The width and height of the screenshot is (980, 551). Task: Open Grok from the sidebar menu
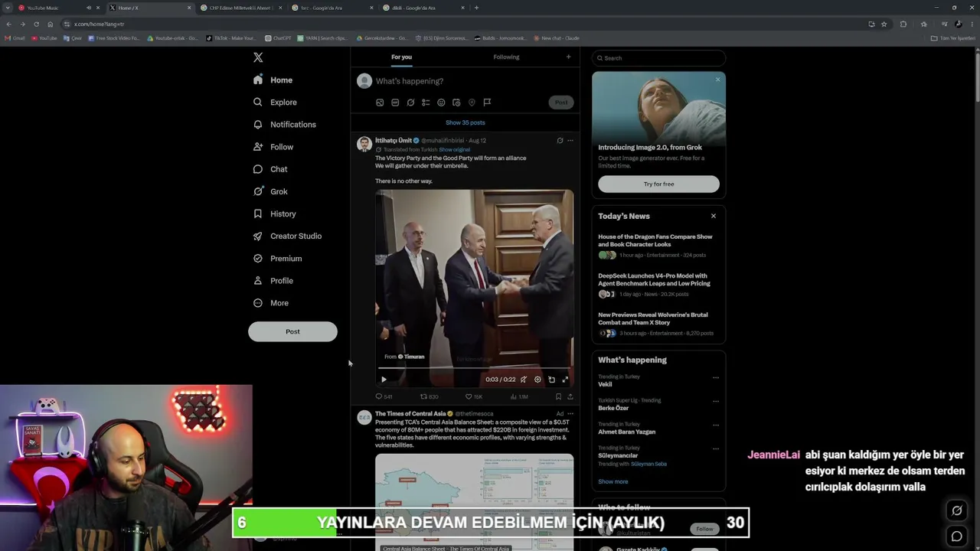click(270, 191)
